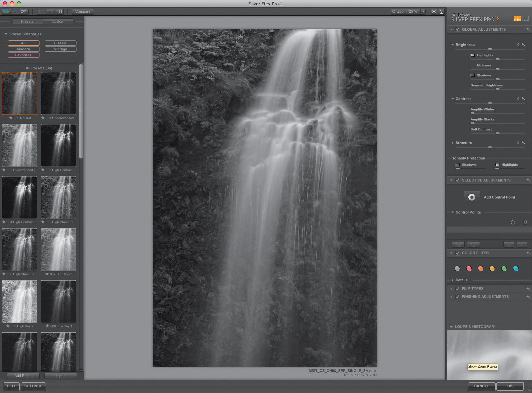The width and height of the screenshot is (532, 393).
Task: Reset Global Adjustments with arrow icon
Action: tap(528, 29)
